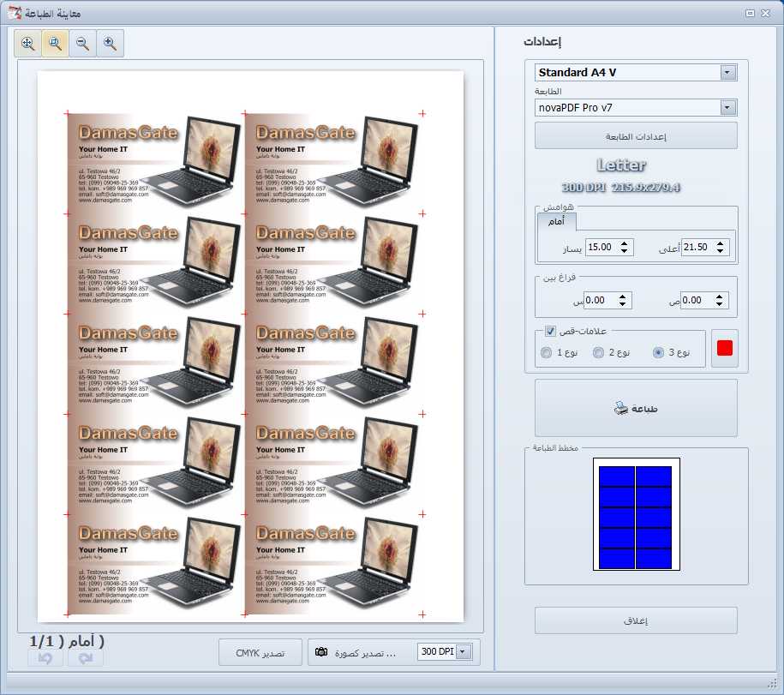Image resolution: width=784 pixels, height=695 pixels.
Task: Click the تصدير كصورة export as image button
Action: pyautogui.click(x=362, y=652)
